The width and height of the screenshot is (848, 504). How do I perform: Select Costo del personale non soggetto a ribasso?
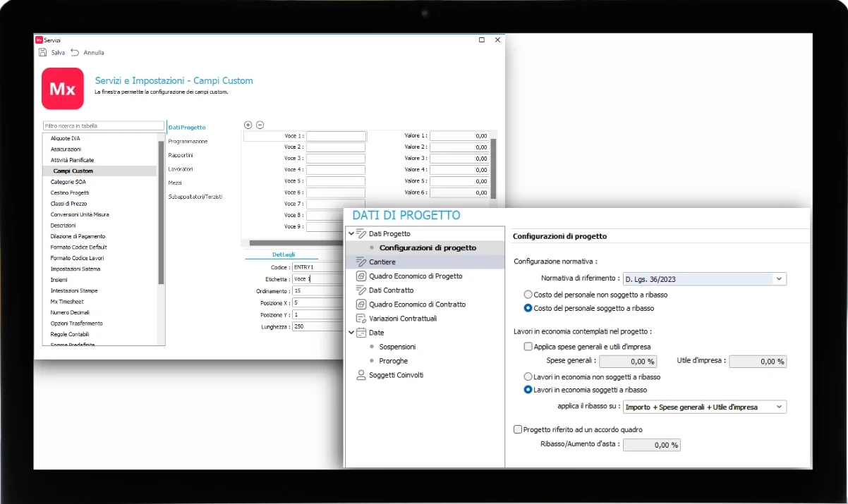click(x=528, y=295)
